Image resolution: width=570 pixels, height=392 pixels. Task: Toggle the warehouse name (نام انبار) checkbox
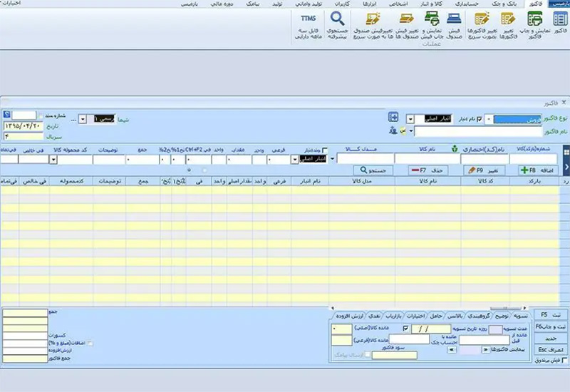[x=479, y=118]
